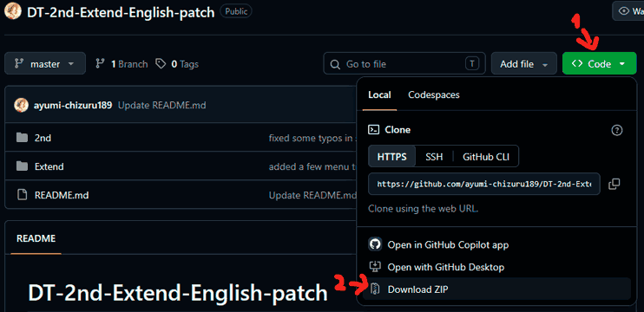Click the file icon of README.md

[22, 195]
